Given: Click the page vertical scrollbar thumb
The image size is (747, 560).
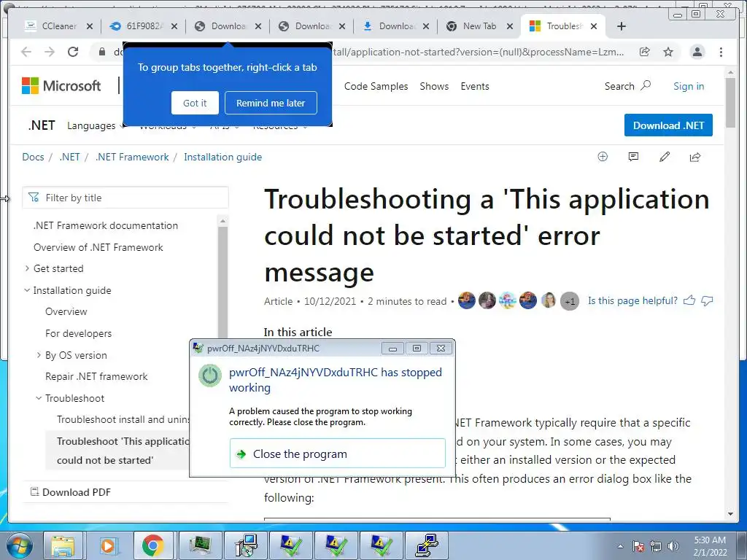Looking at the screenshot, I should click(x=730, y=102).
